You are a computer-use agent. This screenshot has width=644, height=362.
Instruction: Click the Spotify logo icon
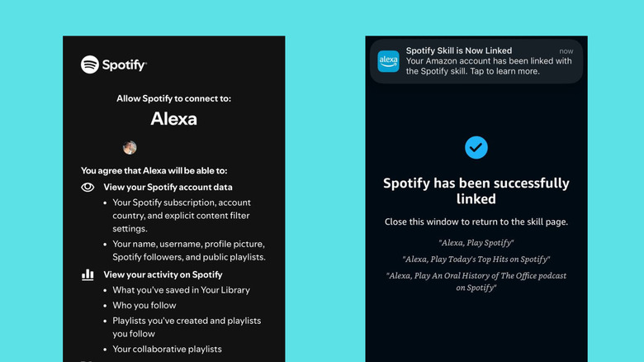90,64
